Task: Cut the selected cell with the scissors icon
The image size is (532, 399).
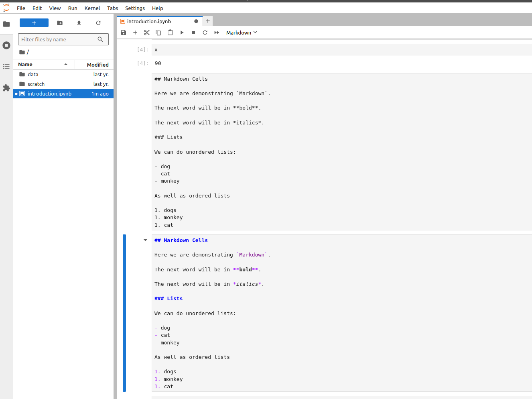Action: [x=147, y=33]
